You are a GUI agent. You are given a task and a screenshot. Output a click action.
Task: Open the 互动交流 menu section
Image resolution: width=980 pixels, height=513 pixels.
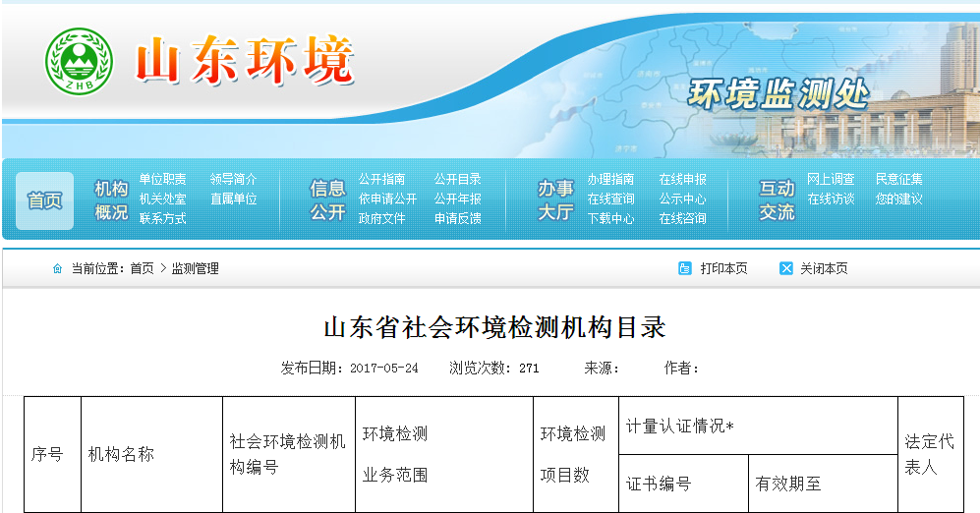[777, 199]
